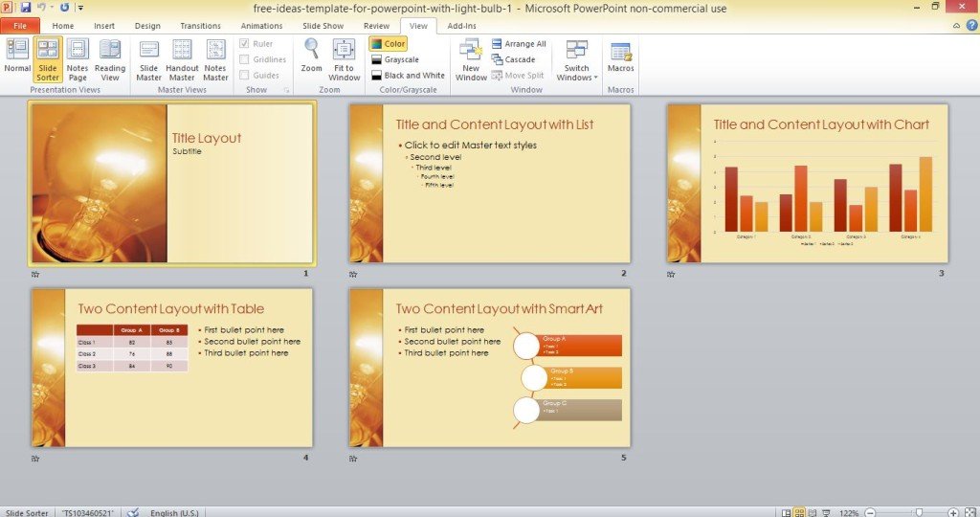This screenshot has width=980, height=517.
Task: Click the 122% zoom level button
Action: pyautogui.click(x=848, y=512)
